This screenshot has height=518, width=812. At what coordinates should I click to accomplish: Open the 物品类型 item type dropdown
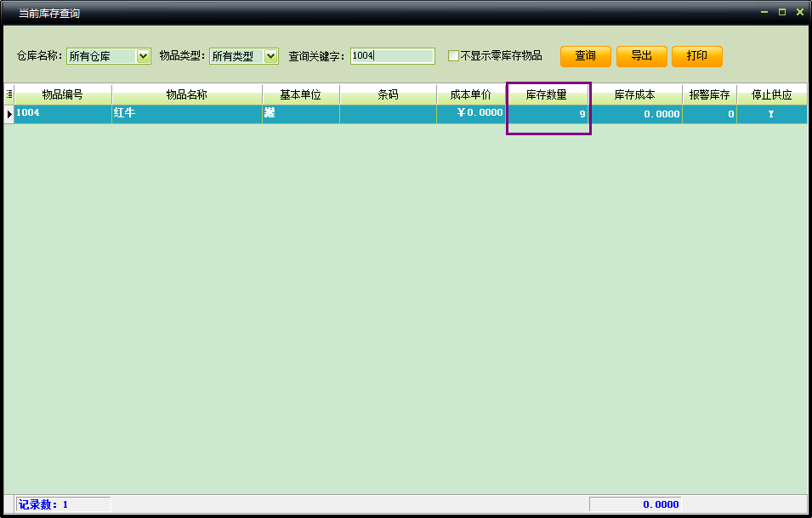270,56
